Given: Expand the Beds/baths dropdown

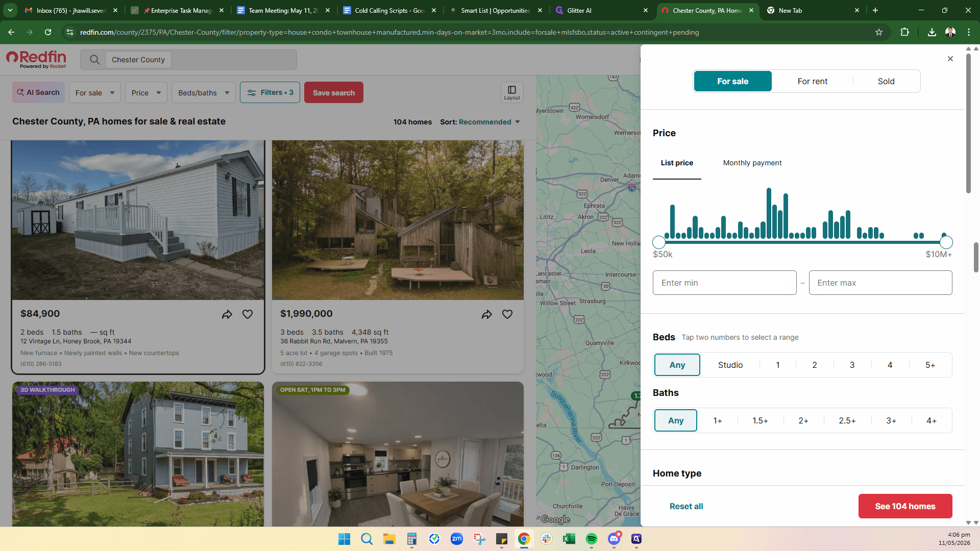Looking at the screenshot, I should click(x=204, y=92).
